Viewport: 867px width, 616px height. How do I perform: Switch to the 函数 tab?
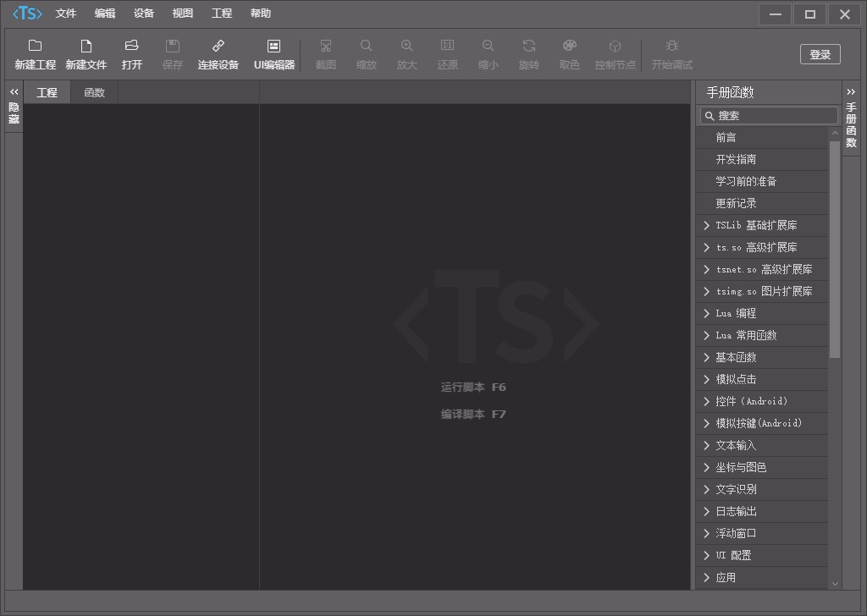(93, 91)
